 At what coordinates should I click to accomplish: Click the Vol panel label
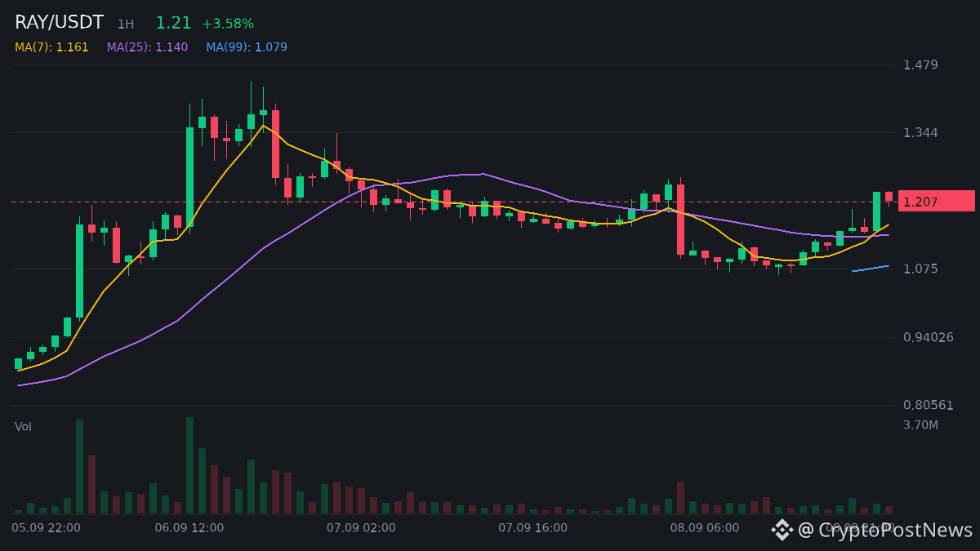(x=23, y=427)
